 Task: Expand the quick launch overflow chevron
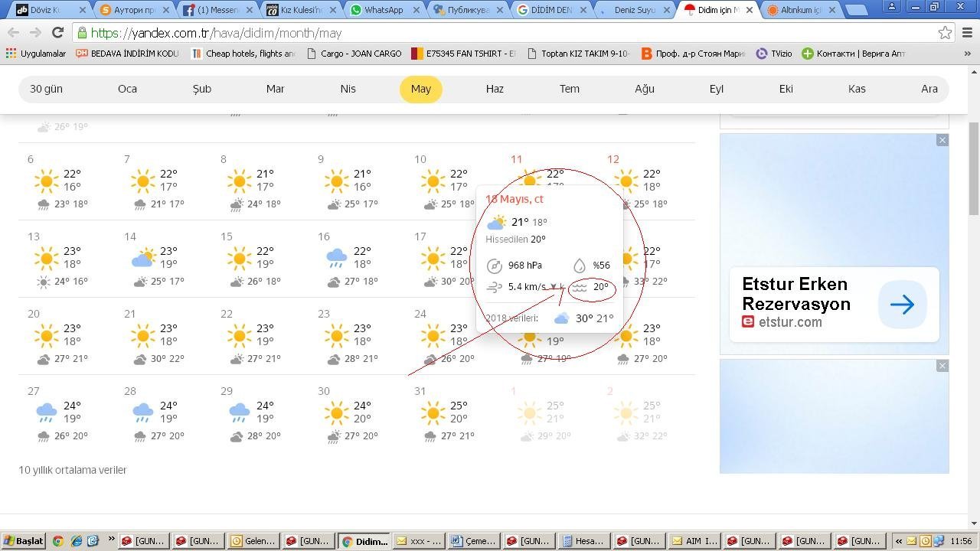click(x=111, y=540)
